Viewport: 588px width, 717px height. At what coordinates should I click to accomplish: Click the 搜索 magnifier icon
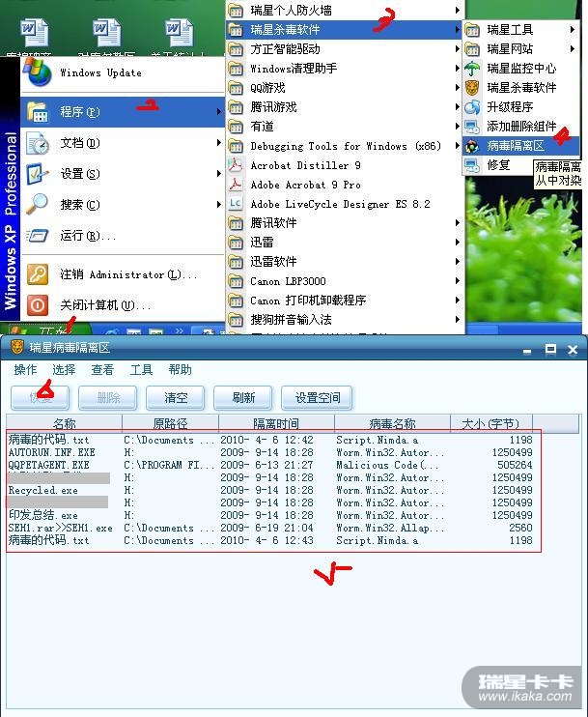pos(38,205)
